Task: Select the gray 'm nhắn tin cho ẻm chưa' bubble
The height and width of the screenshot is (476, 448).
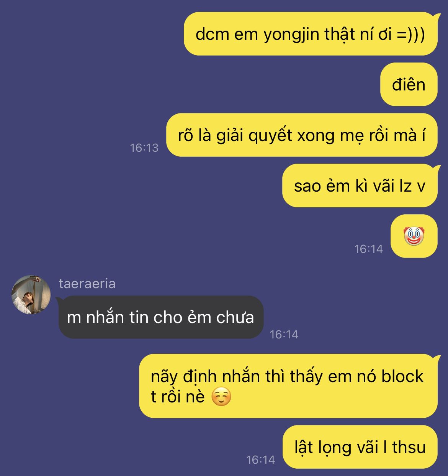Action: click(x=161, y=317)
